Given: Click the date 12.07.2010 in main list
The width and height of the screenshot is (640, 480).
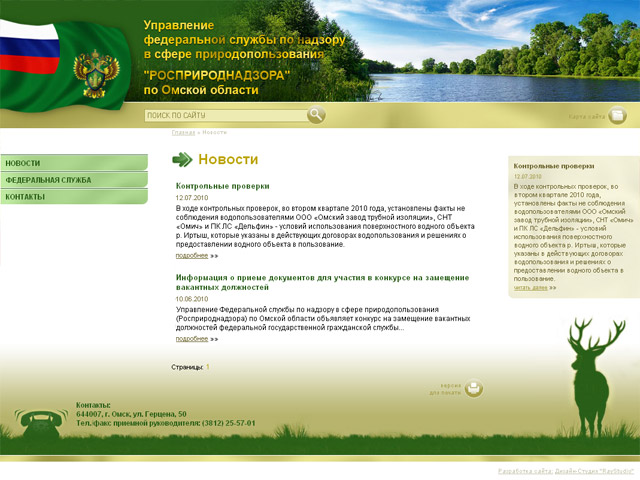Looking at the screenshot, I should tap(192, 198).
